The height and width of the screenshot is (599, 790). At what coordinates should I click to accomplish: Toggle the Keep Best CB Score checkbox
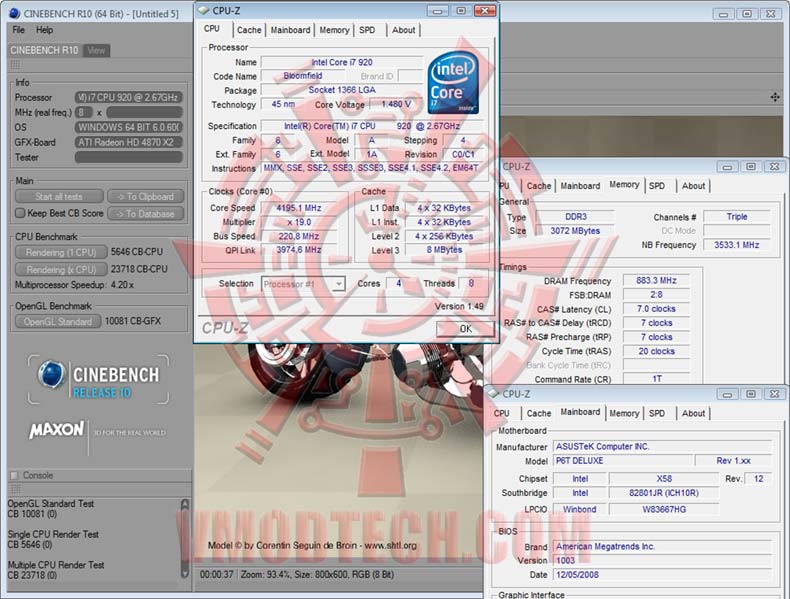[x=20, y=213]
